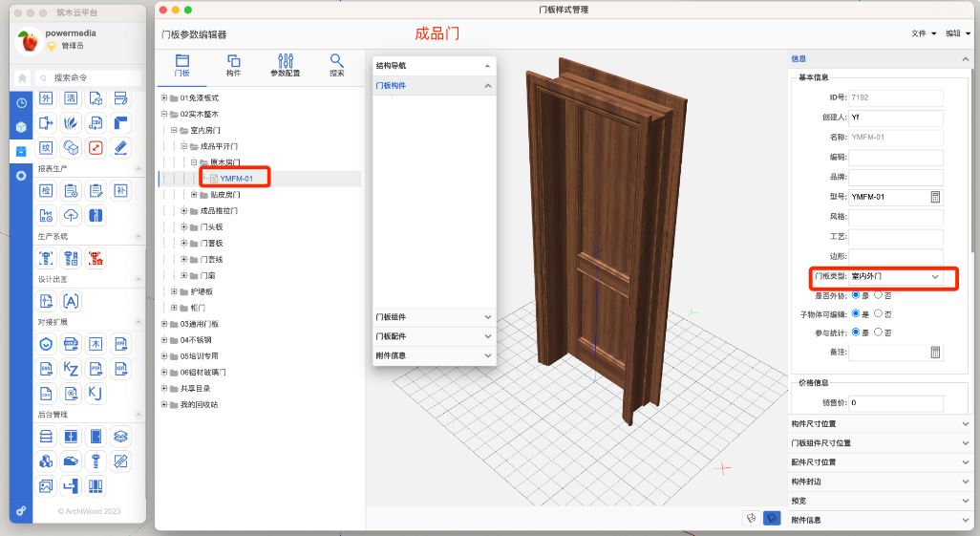980x536 pixels.
Task: Select YMFM-01 item in tree
Action: coord(236,179)
